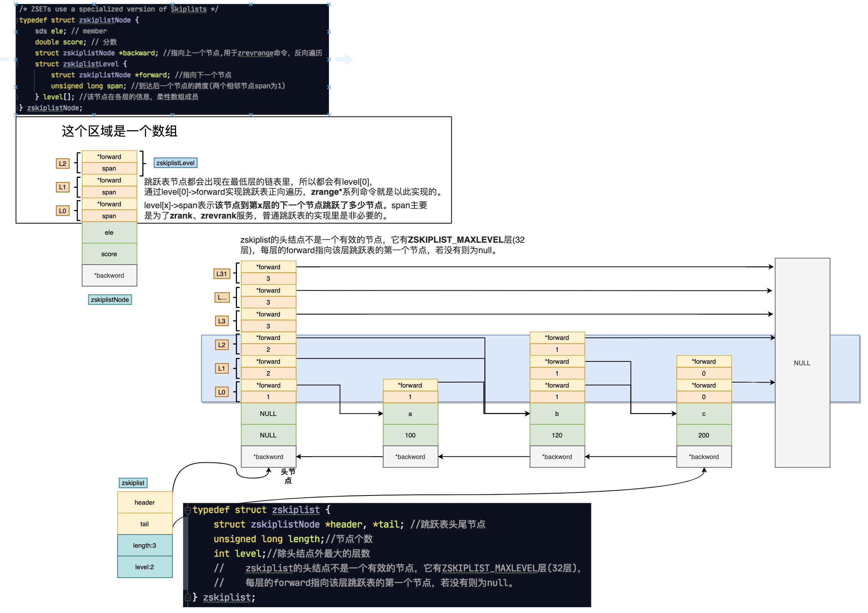
Task: Click the connection point at the code image's bottom-left corner
Action: 16,114
